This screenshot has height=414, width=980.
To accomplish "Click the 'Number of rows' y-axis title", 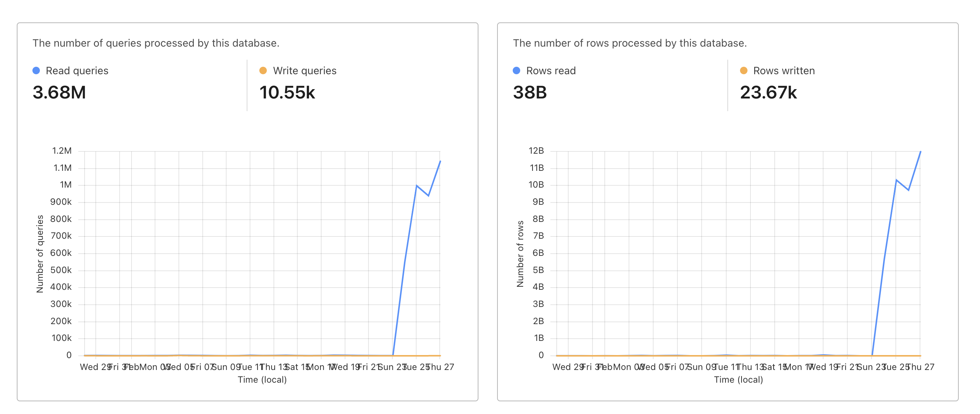I will pos(520,254).
